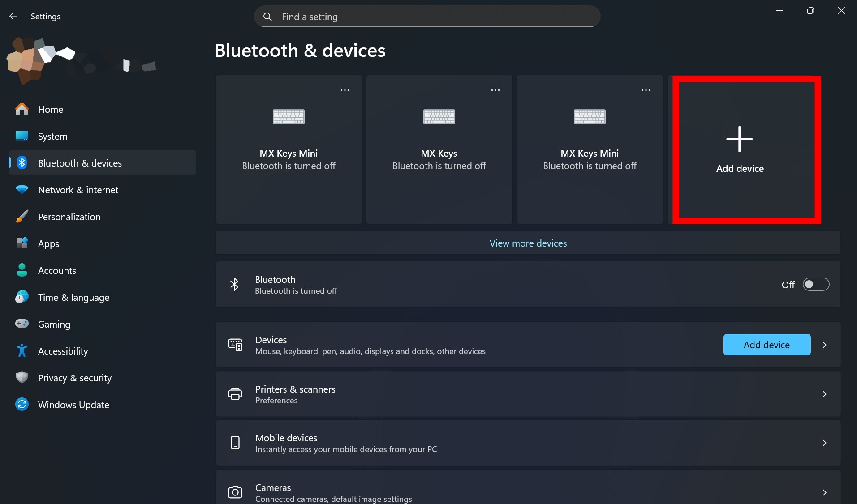Click the plus icon on Add device tile
857x504 pixels.
point(739,139)
